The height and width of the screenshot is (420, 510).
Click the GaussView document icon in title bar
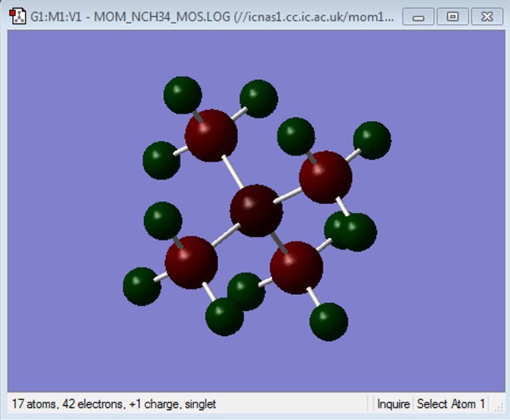coord(17,17)
